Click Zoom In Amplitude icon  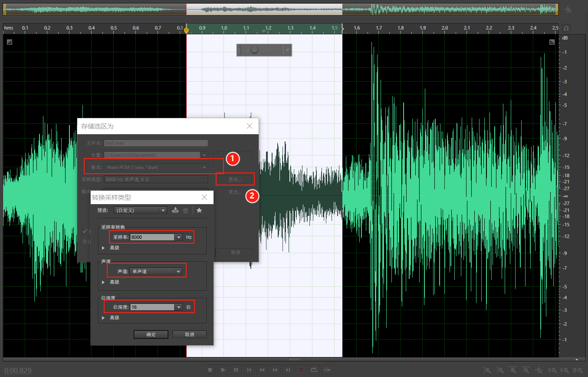click(487, 370)
